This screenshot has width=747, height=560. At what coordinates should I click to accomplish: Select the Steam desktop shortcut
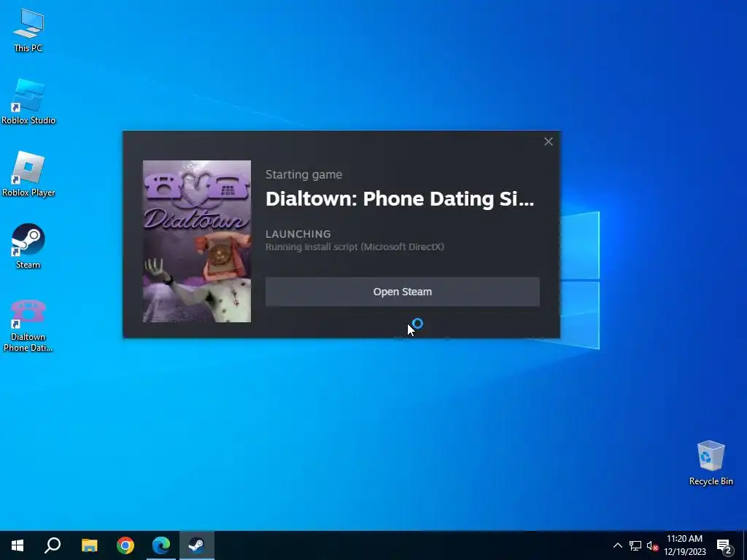coord(28,246)
